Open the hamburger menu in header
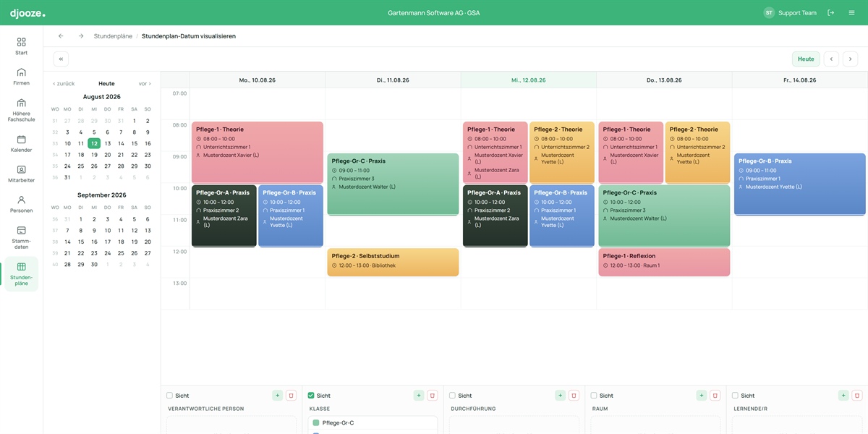 click(x=851, y=12)
